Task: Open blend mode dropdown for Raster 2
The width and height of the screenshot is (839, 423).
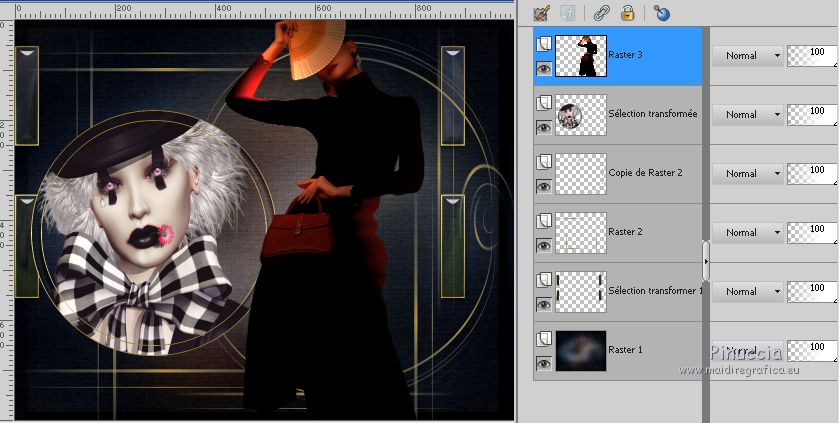Action: click(x=747, y=232)
